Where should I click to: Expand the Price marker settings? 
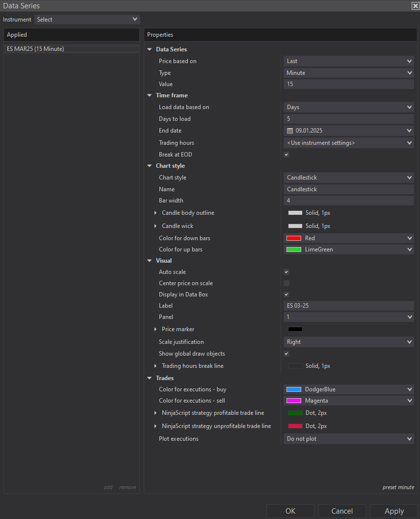tap(155, 329)
